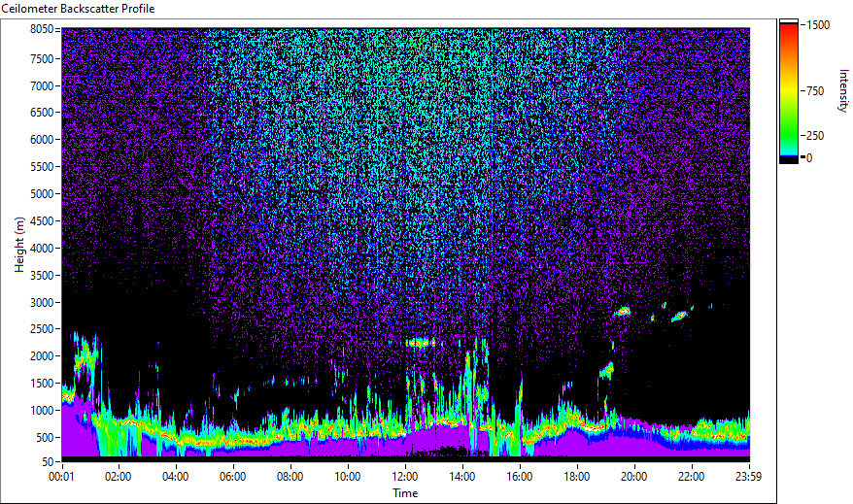The height and width of the screenshot is (504, 853).
Task: Click the 1500 height axis label
Action: [x=42, y=384]
